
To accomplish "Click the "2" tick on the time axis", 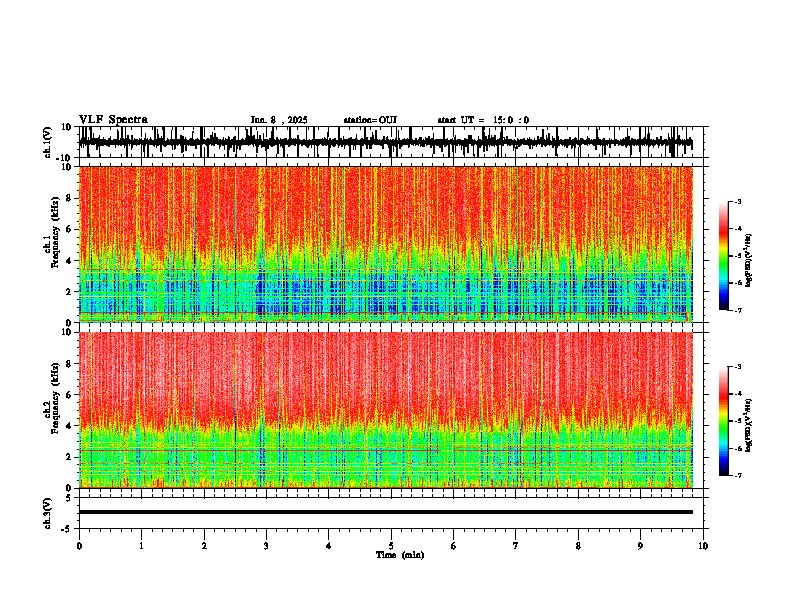I will tap(204, 546).
